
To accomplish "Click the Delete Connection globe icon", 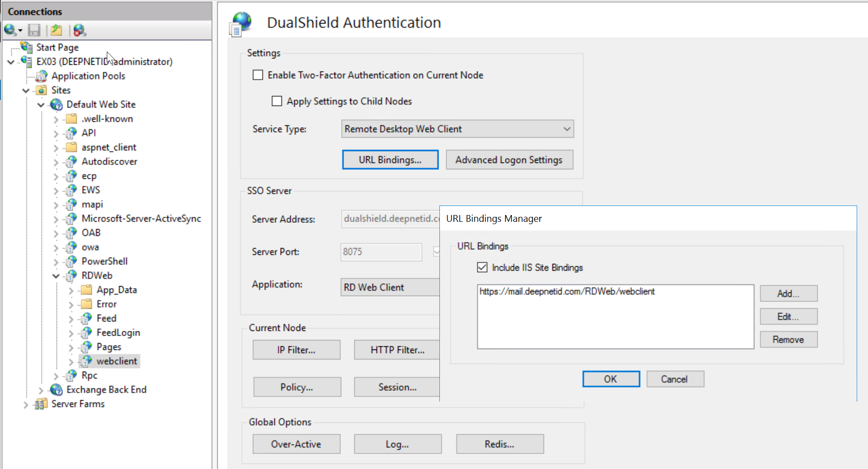I will click(80, 30).
